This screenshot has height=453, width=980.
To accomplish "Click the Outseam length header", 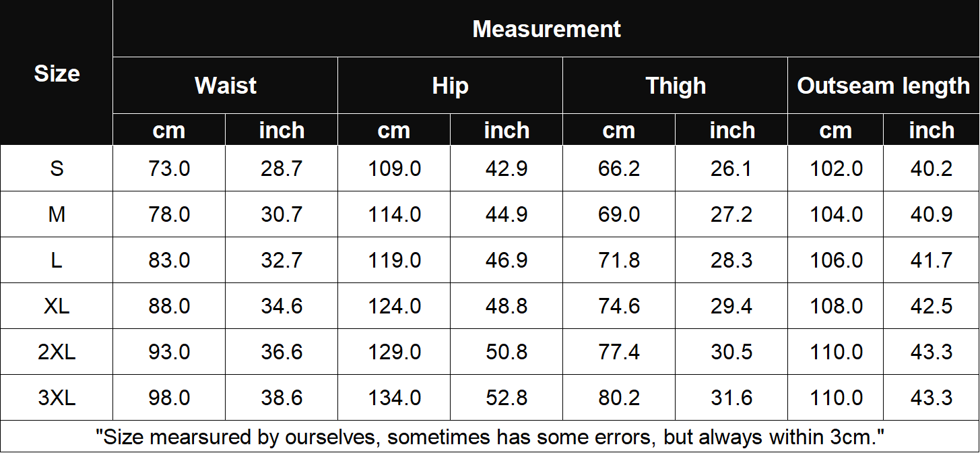I will pos(883,86).
